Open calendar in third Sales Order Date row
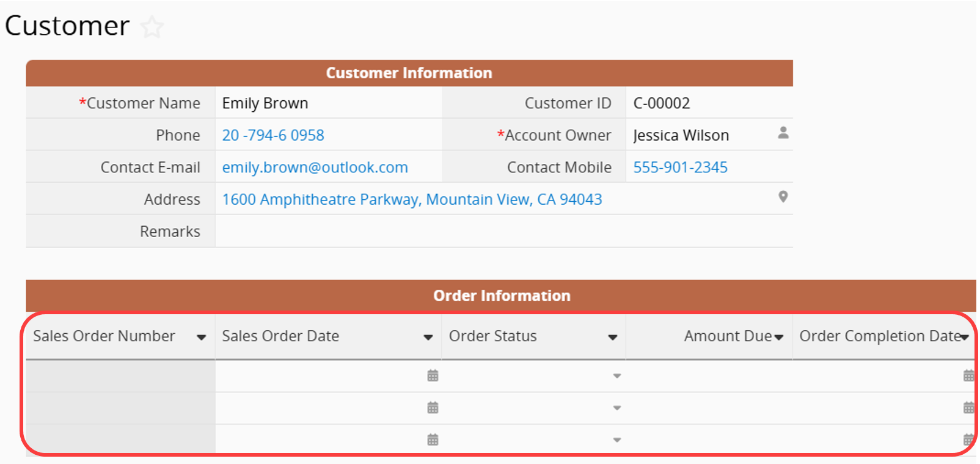 click(433, 439)
